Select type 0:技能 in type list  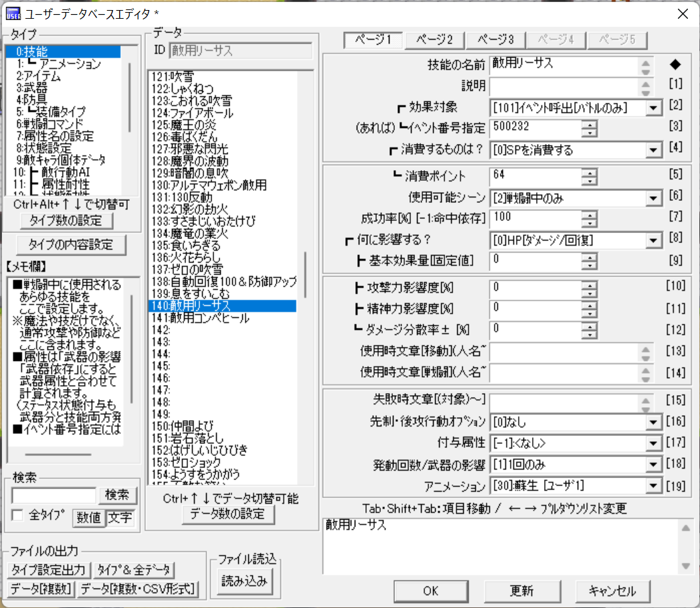pyautogui.click(x=64, y=52)
